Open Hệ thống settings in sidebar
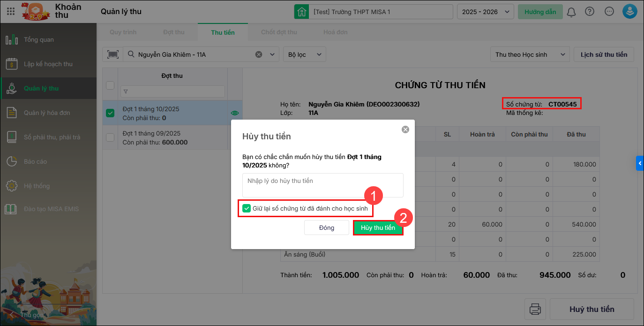The height and width of the screenshot is (326, 644). 48,186
